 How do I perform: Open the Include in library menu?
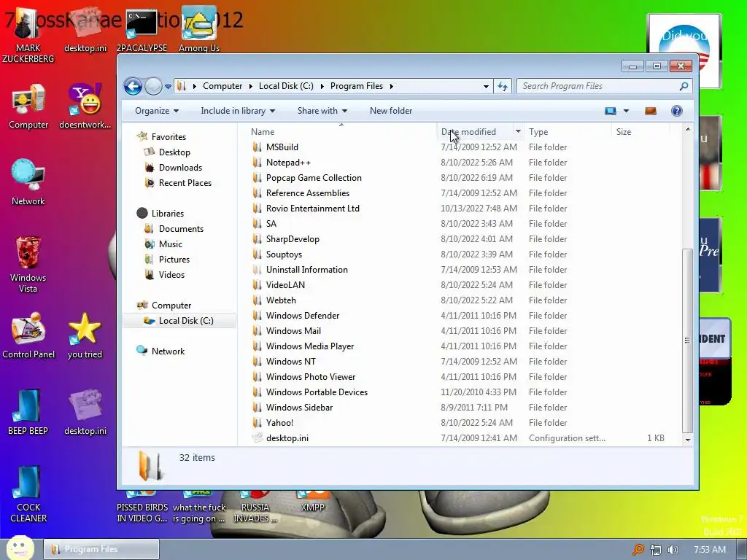pos(238,111)
